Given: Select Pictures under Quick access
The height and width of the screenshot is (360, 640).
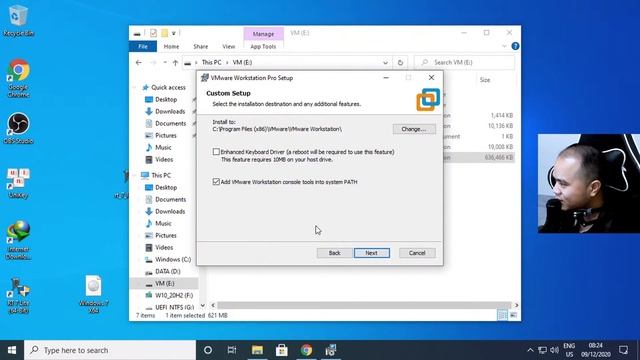Looking at the screenshot, I should tap(165, 136).
